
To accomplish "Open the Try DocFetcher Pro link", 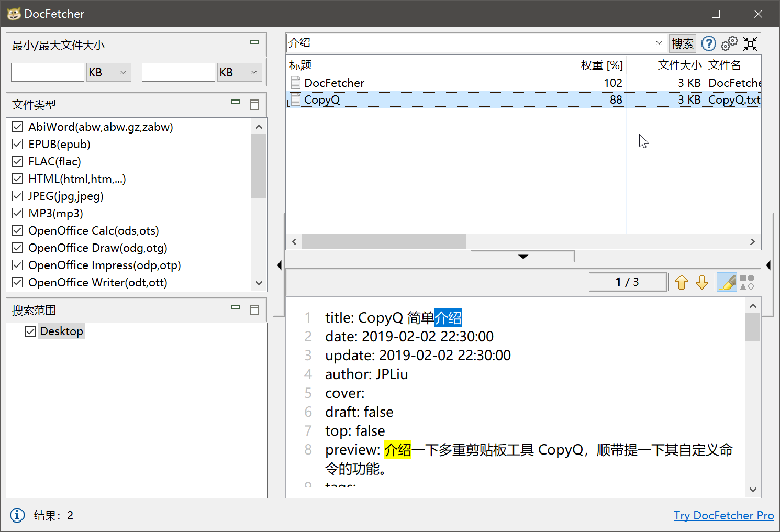I will (x=723, y=515).
